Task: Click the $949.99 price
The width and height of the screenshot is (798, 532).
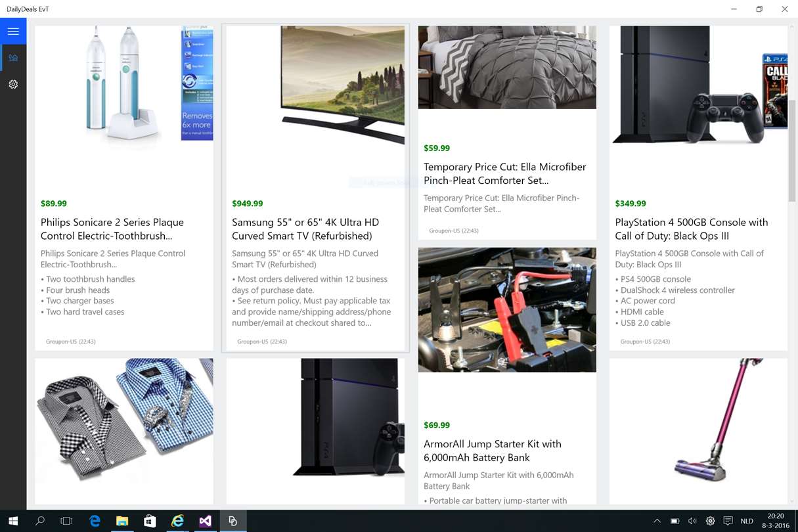Action: tap(248, 204)
